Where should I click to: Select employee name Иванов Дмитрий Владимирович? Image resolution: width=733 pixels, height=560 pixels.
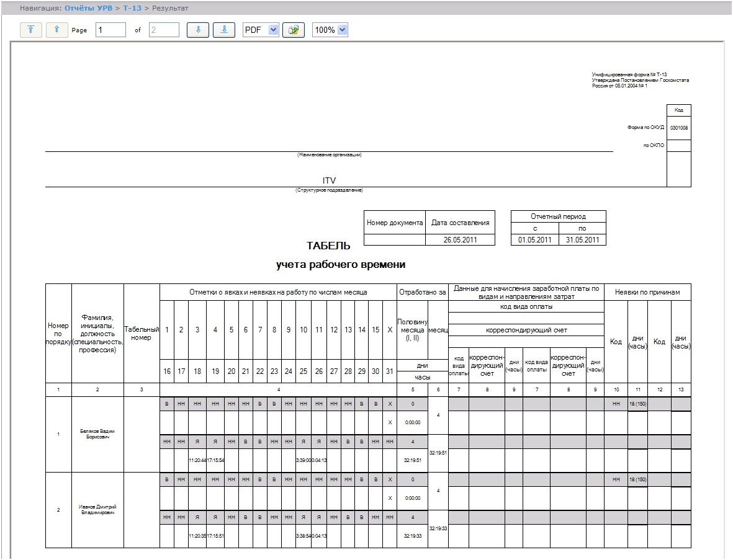(x=97, y=510)
